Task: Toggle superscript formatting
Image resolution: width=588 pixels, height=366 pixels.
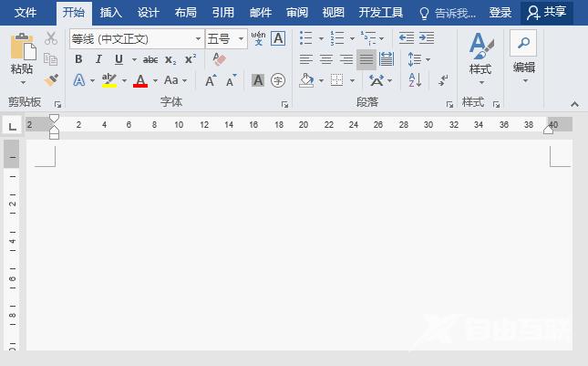Action: pos(191,59)
